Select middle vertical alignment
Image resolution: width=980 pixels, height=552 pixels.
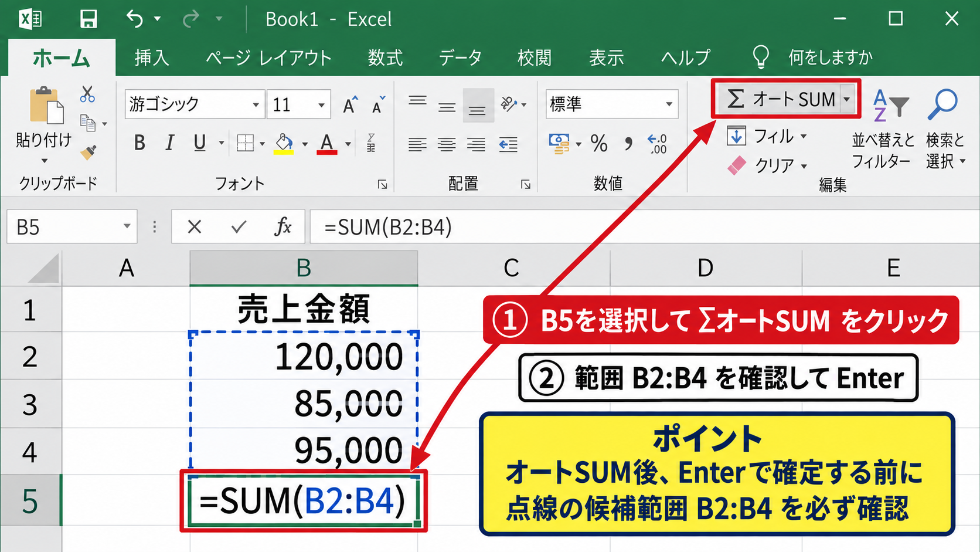pos(447,107)
